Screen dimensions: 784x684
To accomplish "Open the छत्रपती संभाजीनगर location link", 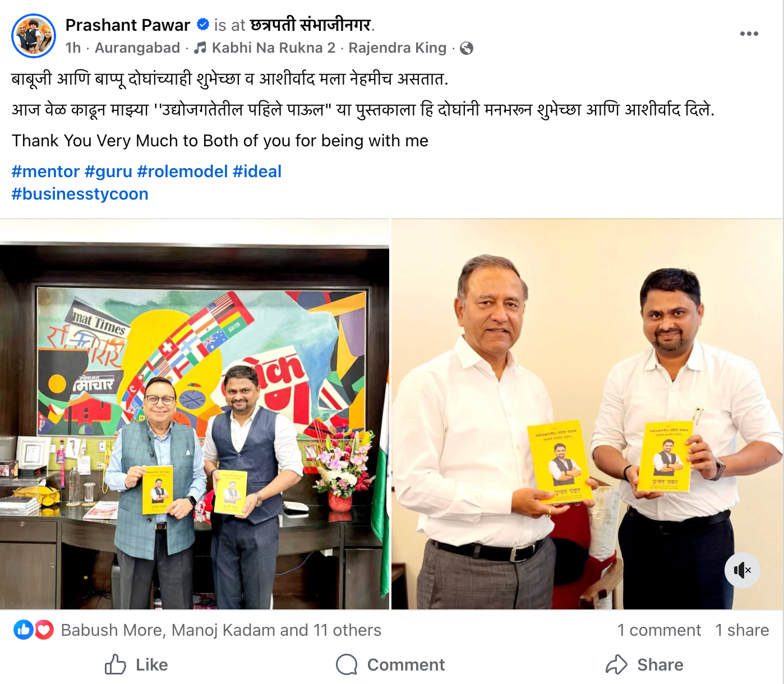I will [x=311, y=25].
